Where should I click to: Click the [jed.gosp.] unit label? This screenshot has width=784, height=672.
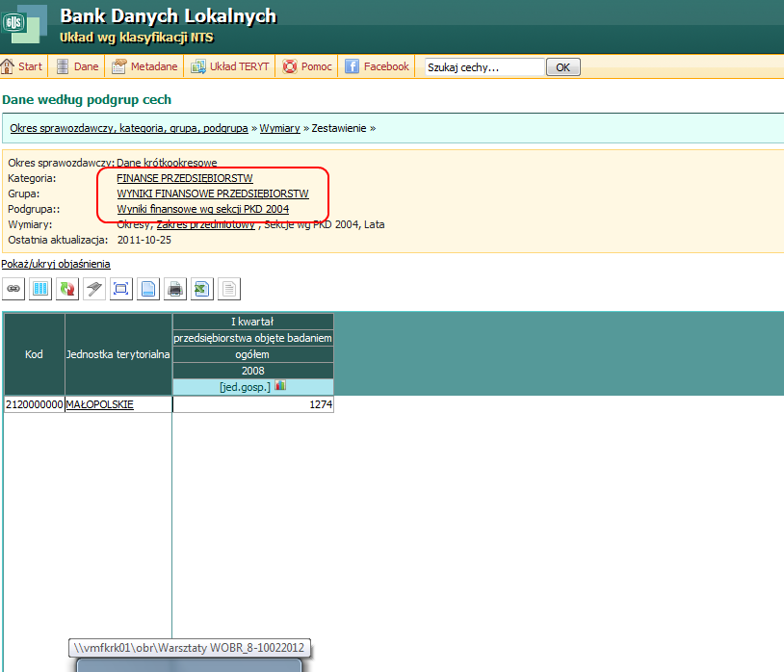coord(245,387)
